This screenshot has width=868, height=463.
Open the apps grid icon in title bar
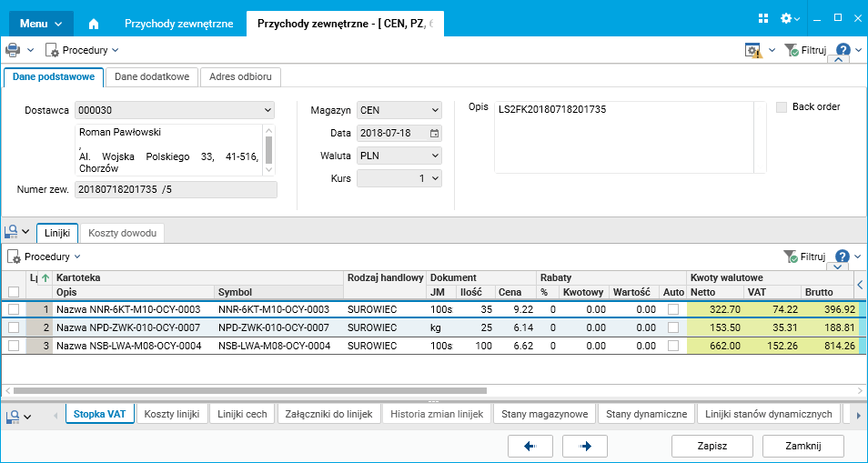click(763, 18)
